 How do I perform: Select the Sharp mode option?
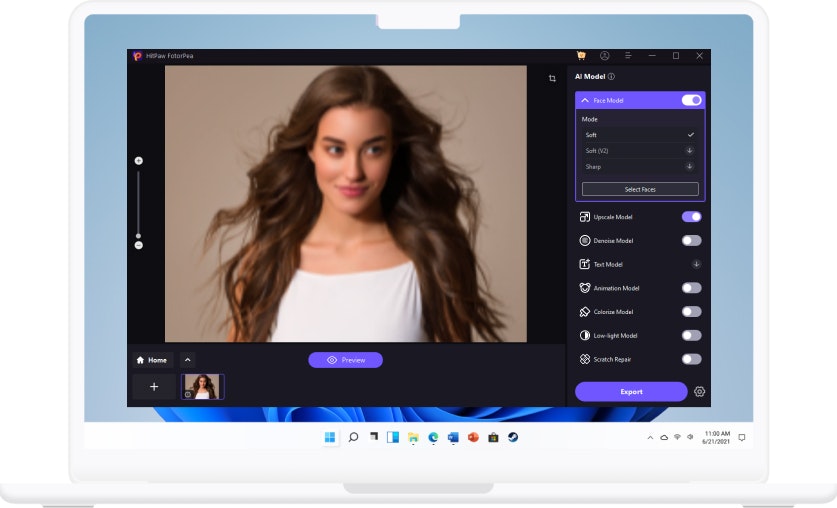tap(640, 166)
